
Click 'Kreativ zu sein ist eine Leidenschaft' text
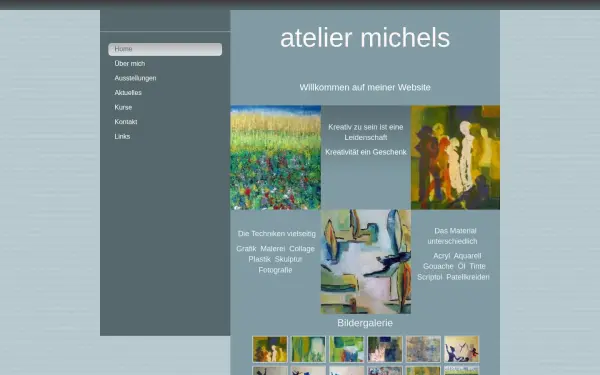click(x=366, y=132)
